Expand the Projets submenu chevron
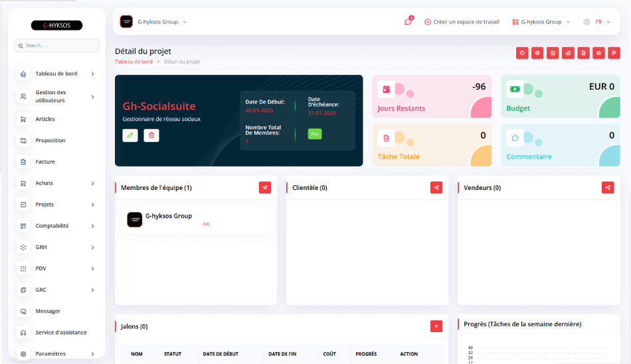Viewport: 631px width, 364px height. (x=92, y=205)
